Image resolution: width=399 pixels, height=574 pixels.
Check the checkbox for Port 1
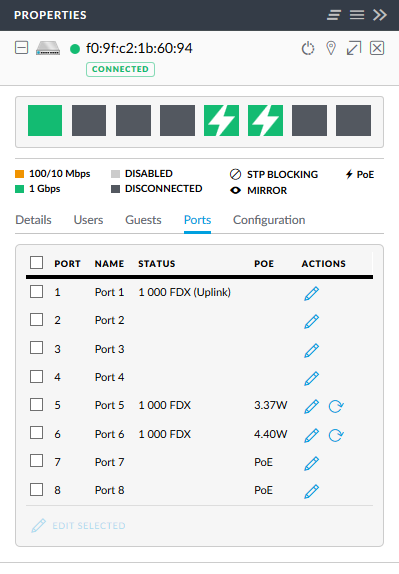coord(37,292)
